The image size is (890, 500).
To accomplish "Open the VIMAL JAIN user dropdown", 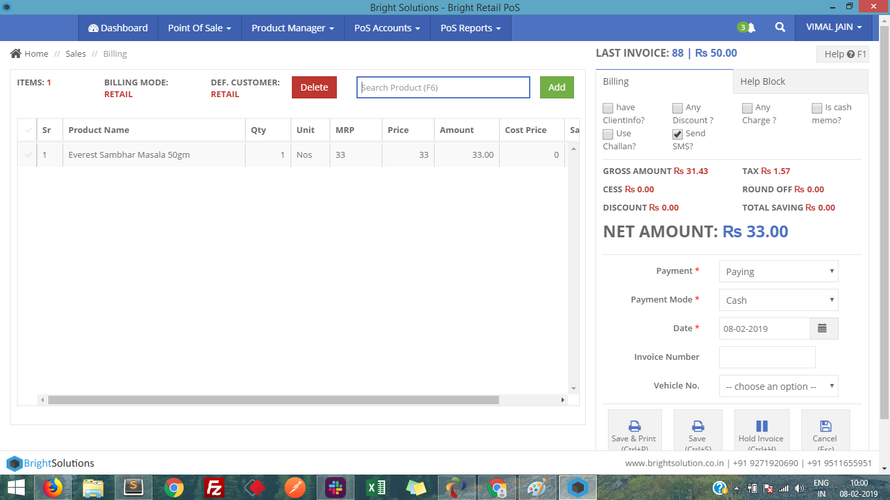I will (x=833, y=27).
